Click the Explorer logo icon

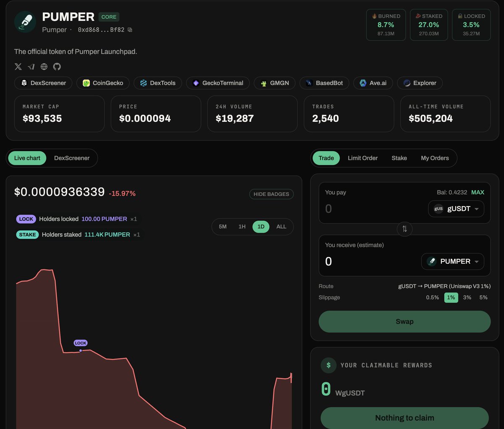(407, 83)
